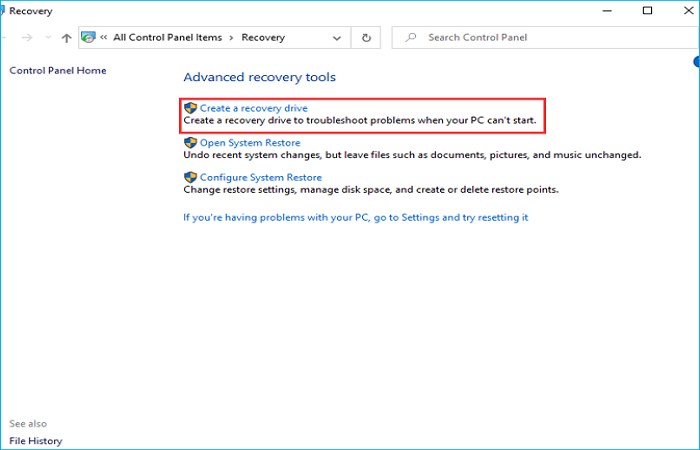The image size is (700, 450).
Task: Click the See also label
Action: (28, 423)
